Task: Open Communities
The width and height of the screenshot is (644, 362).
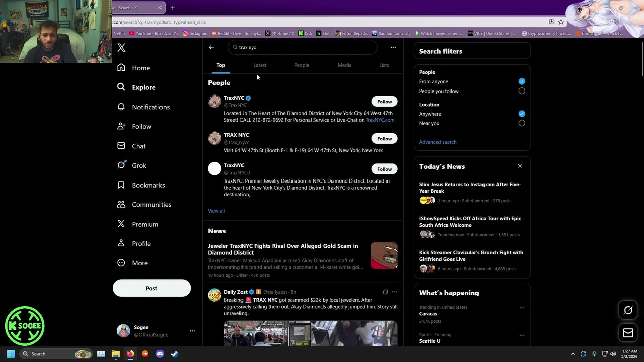Action: click(144, 205)
